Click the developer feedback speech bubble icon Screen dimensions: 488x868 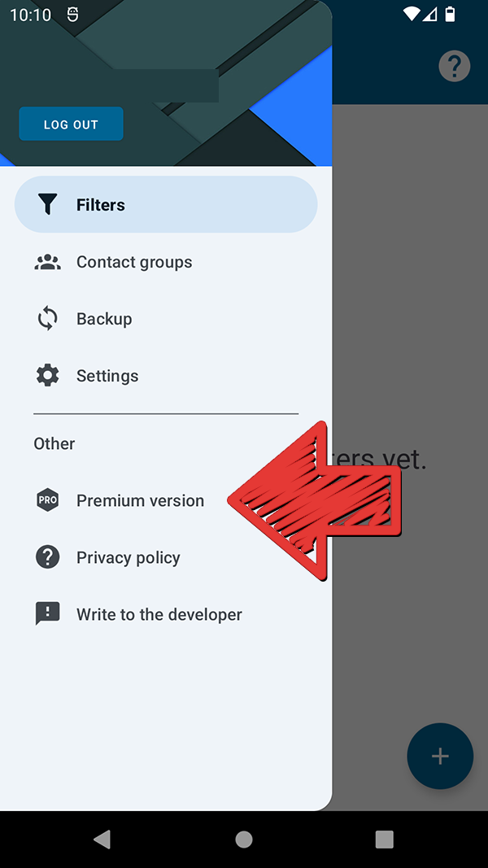48,614
